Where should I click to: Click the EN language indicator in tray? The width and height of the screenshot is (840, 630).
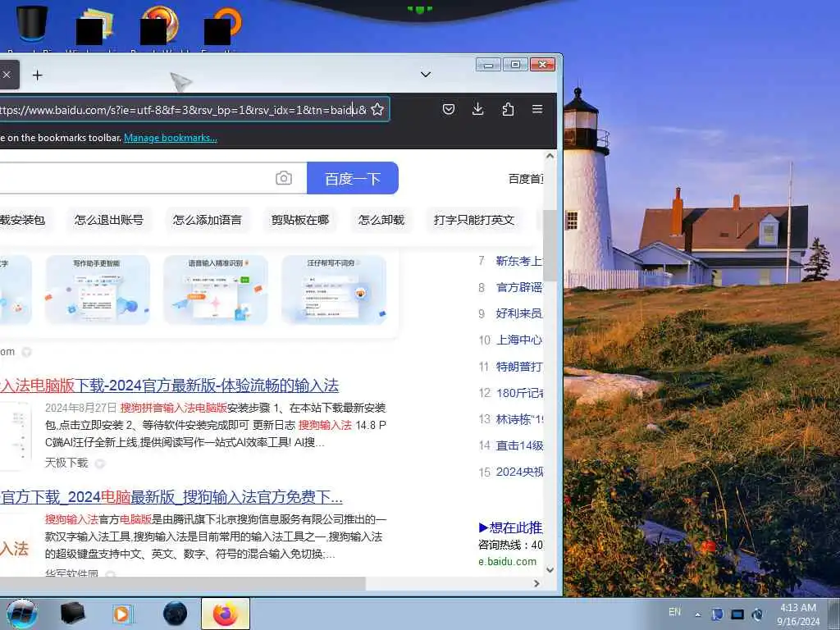tap(674, 612)
